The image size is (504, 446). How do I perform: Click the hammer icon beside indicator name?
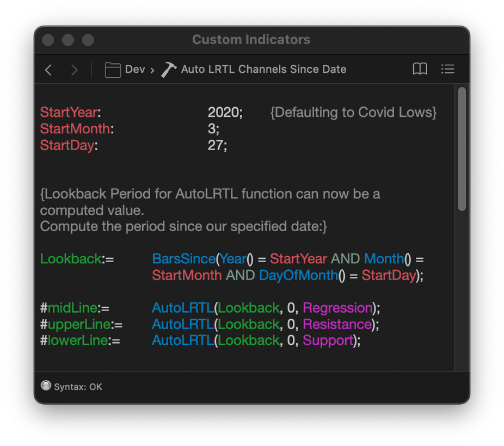[169, 70]
